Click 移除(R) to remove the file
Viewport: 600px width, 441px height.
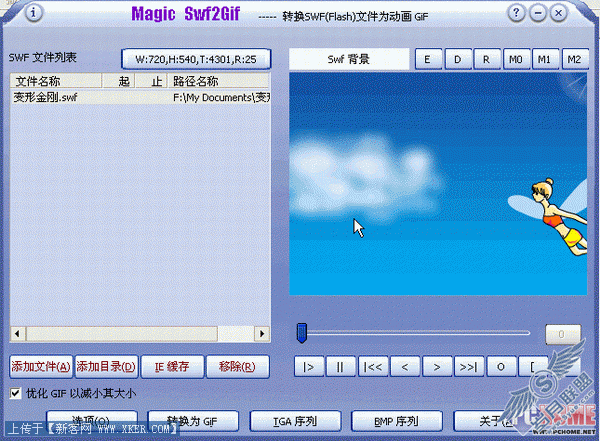click(x=238, y=367)
